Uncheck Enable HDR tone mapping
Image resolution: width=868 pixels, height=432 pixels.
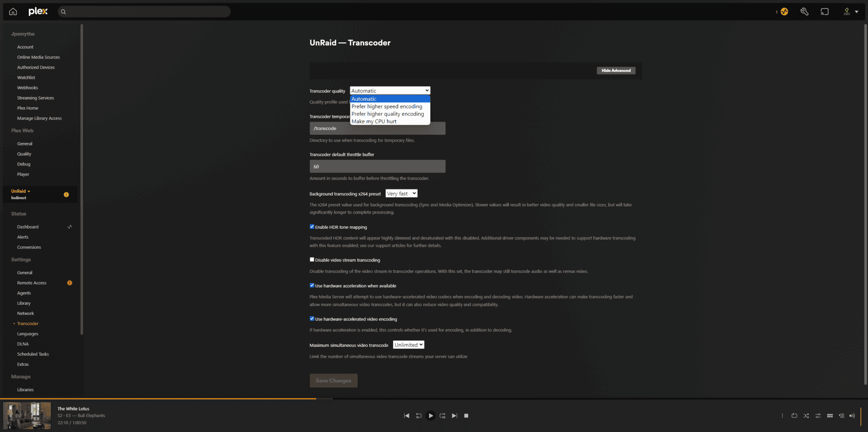point(312,227)
